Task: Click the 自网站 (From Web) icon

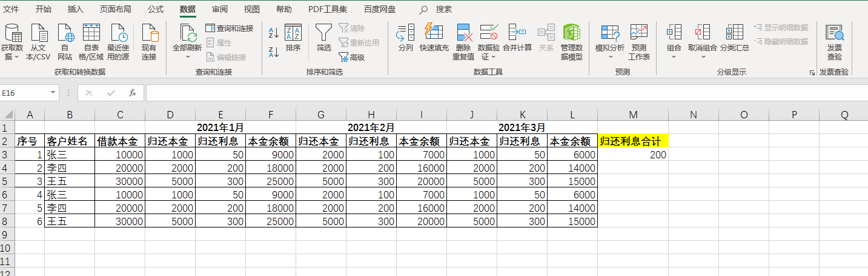Action: point(65,33)
